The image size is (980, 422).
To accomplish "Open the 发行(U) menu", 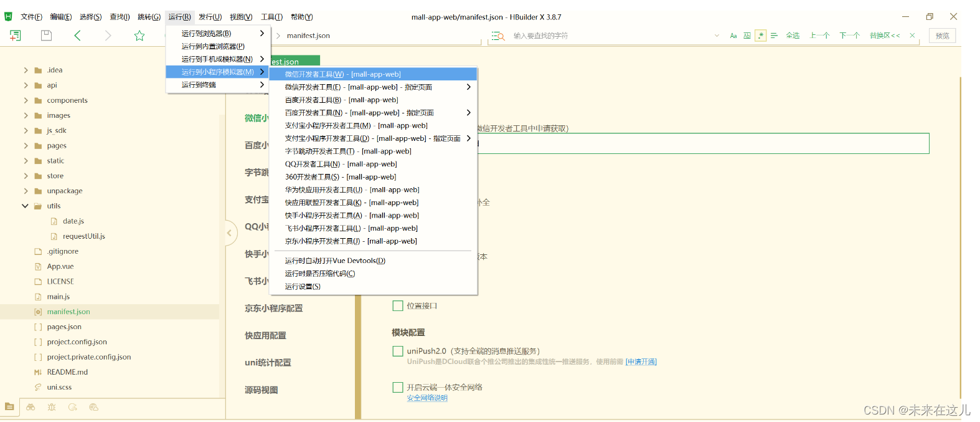I will (x=210, y=17).
